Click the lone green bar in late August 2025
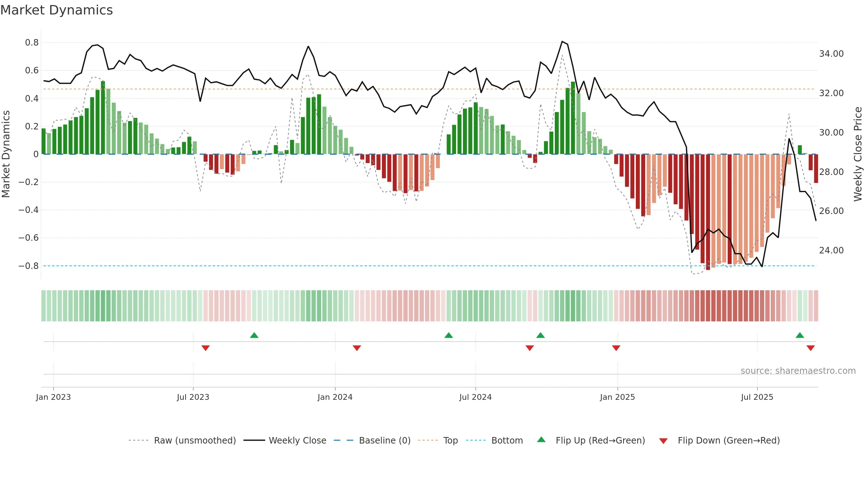This screenshot has width=868, height=488. point(800,150)
